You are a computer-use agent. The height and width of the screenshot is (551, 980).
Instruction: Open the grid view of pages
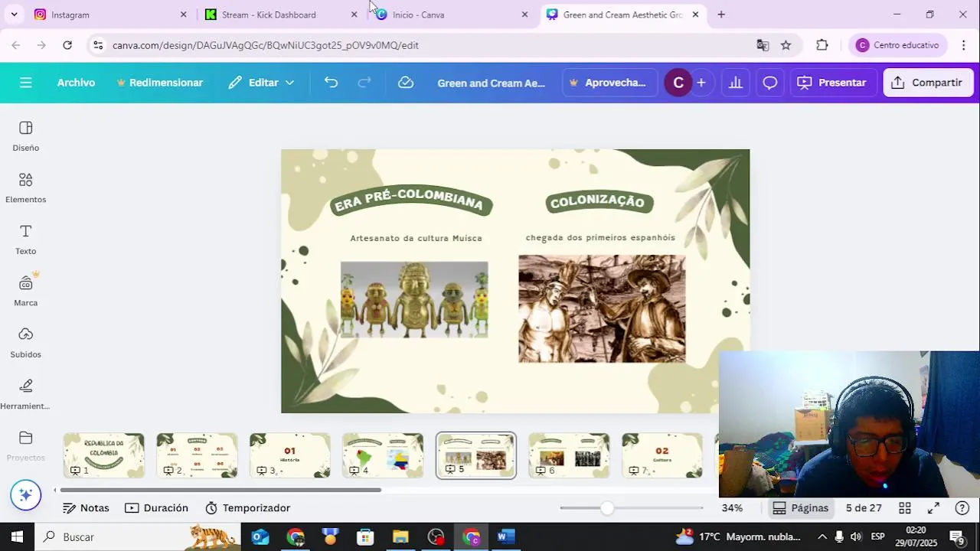coord(905,508)
